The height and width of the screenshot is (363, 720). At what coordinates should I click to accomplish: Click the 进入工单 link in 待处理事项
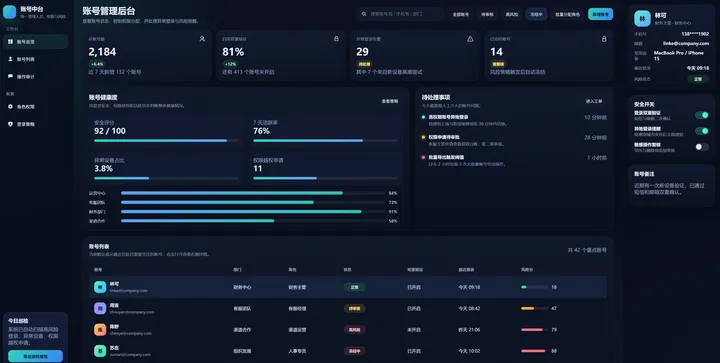[594, 101]
